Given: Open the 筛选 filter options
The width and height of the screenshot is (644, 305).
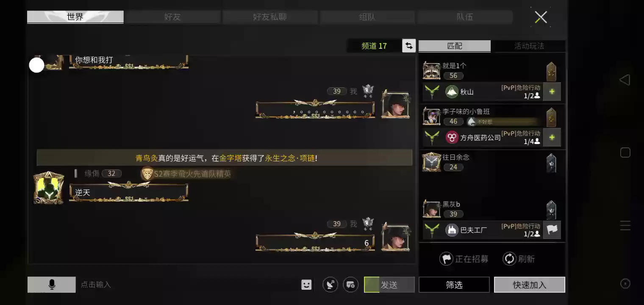Looking at the screenshot, I should pos(454,285).
